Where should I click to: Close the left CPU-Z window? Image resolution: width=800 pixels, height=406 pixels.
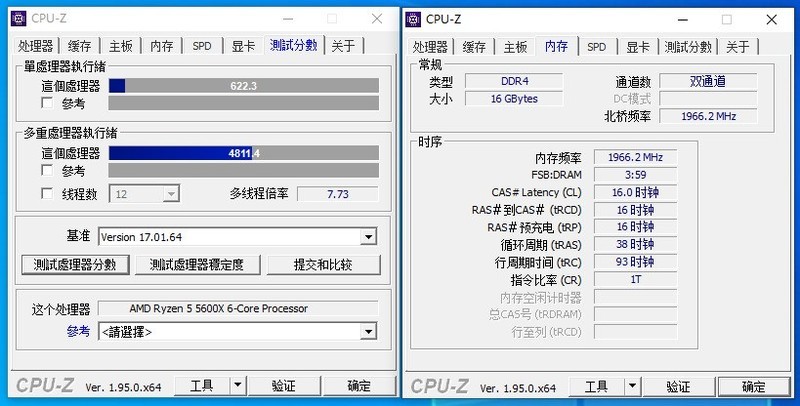tap(377, 18)
